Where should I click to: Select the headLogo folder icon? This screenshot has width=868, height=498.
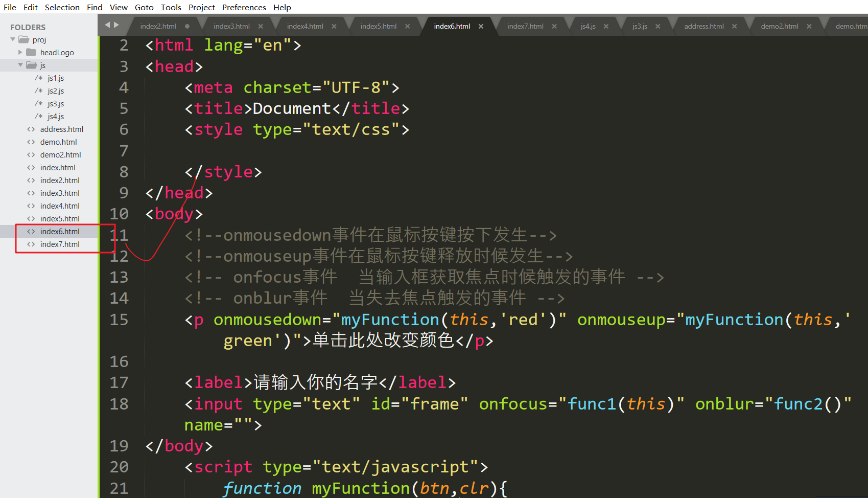click(x=31, y=52)
